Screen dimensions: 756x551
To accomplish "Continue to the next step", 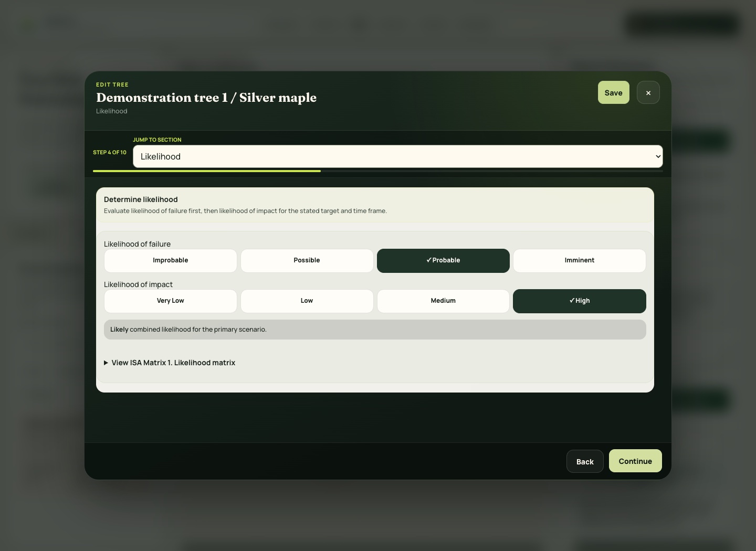I will tap(635, 461).
